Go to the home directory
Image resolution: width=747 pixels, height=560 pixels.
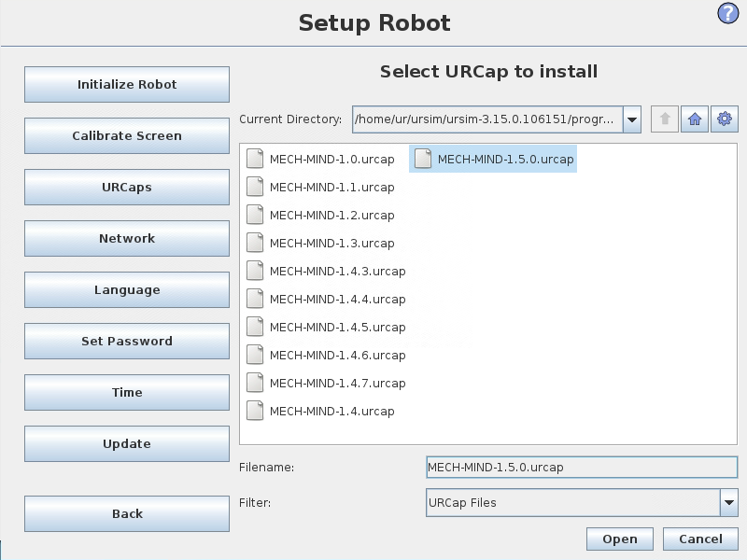tap(694, 119)
